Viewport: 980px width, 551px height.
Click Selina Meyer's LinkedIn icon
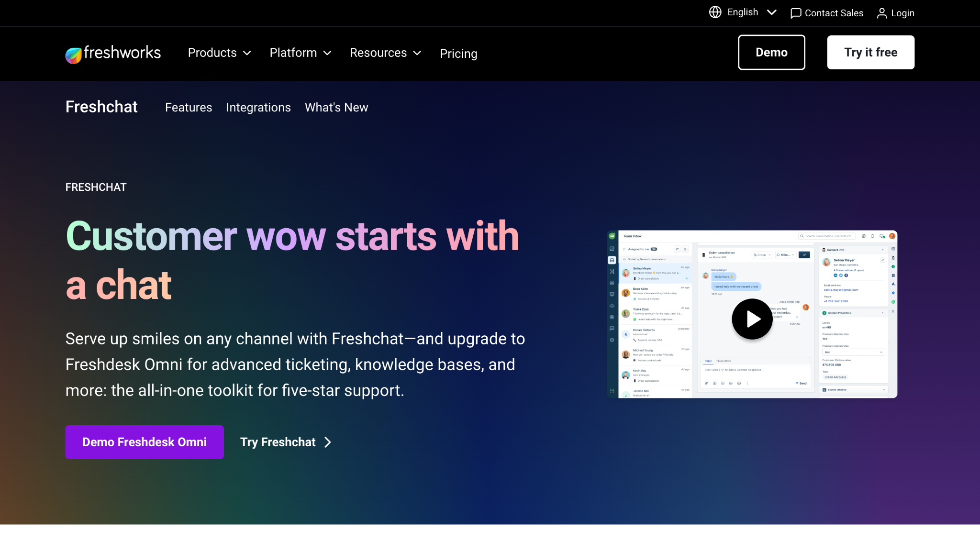click(x=835, y=275)
